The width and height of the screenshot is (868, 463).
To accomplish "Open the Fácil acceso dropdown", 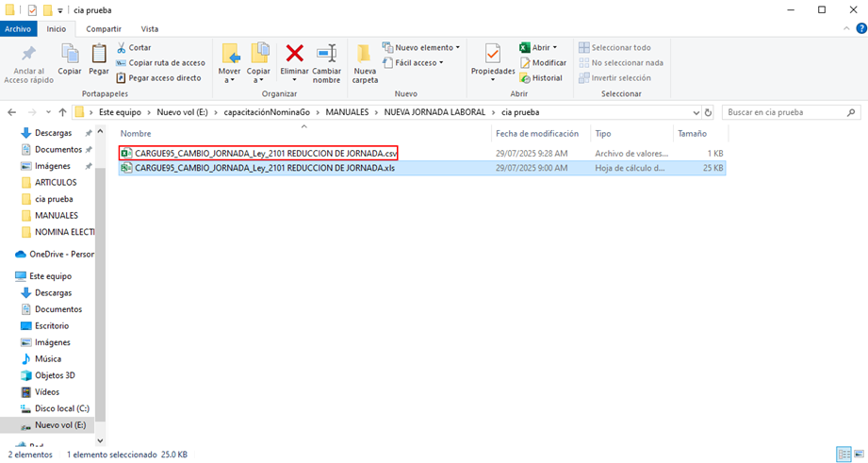I will (416, 63).
